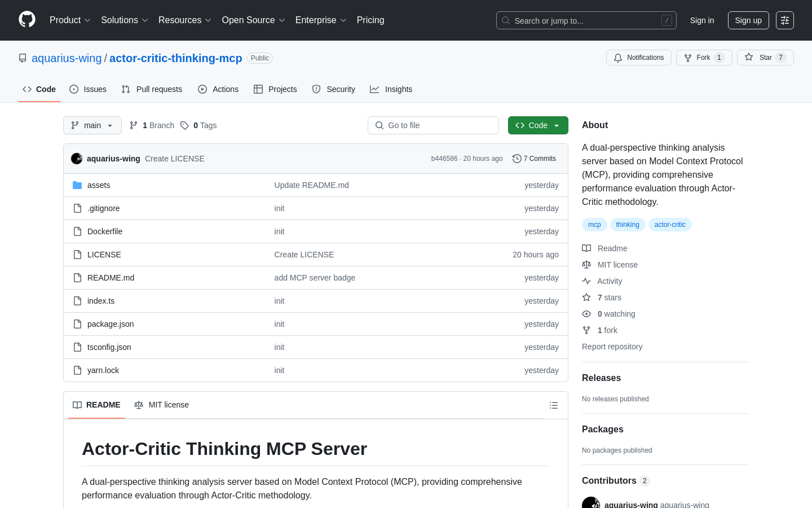812x508 pixels.
Task: Expand the Product menu
Action: click(70, 20)
